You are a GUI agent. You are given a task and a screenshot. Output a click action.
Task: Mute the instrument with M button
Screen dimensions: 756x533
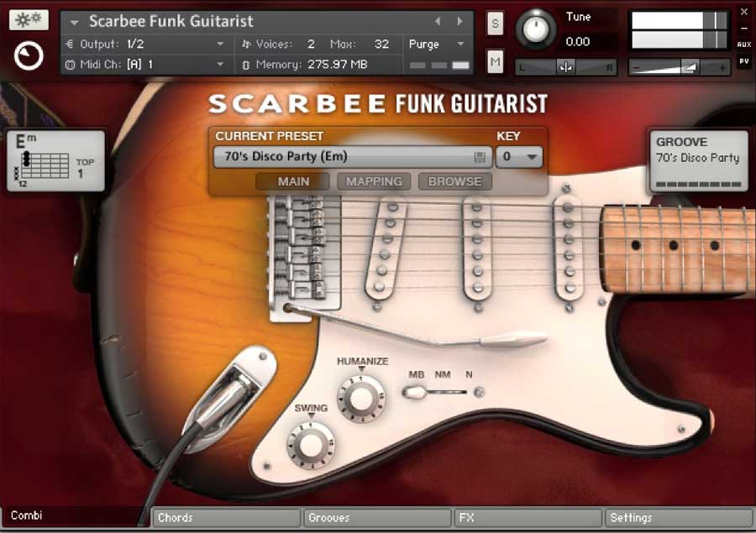click(x=495, y=61)
